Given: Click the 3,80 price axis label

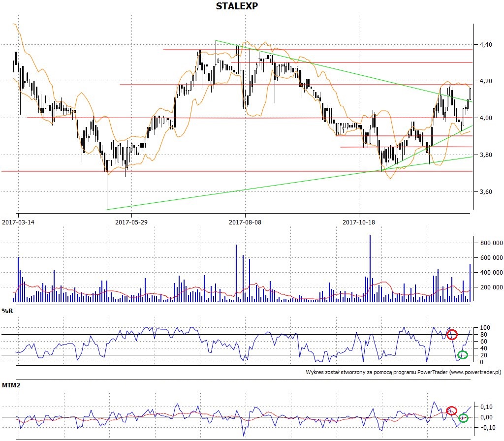Looking at the screenshot, I should [486, 155].
